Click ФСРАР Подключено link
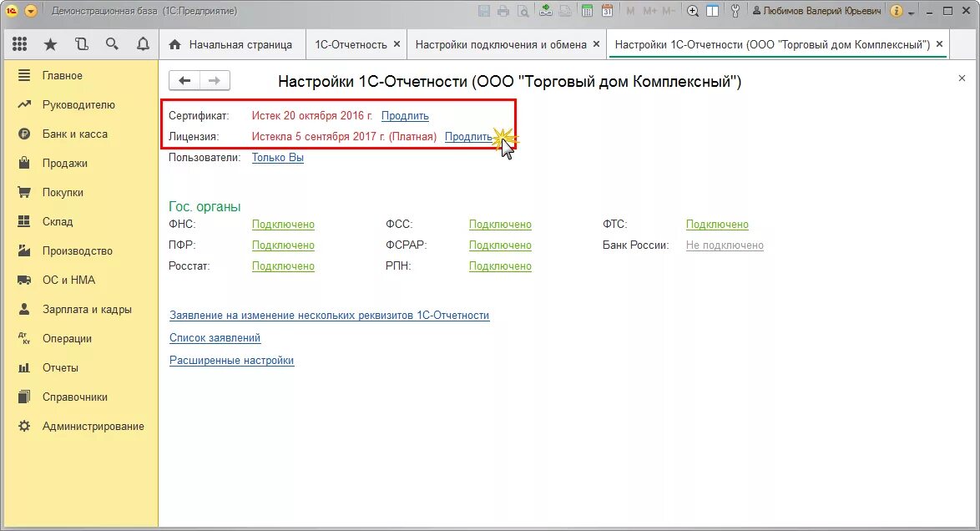The height and width of the screenshot is (531, 980). (x=500, y=245)
